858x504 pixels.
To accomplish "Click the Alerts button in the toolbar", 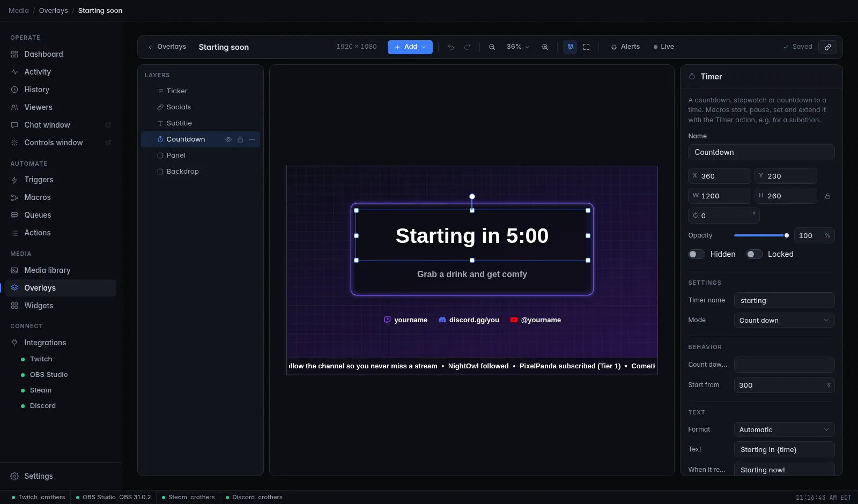I will point(625,47).
